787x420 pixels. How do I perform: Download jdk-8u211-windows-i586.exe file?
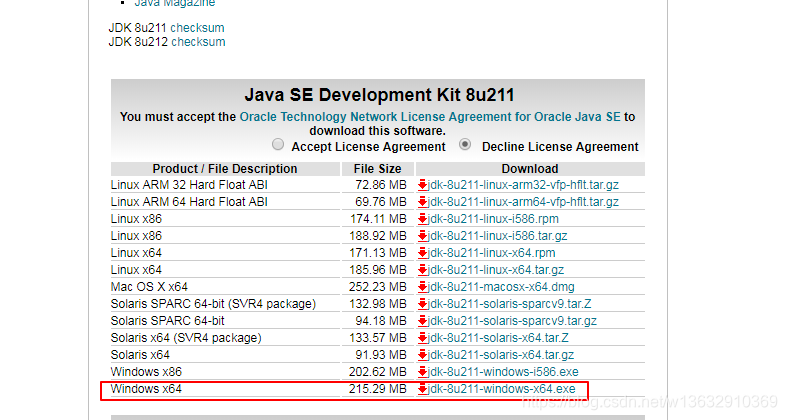coord(503,372)
